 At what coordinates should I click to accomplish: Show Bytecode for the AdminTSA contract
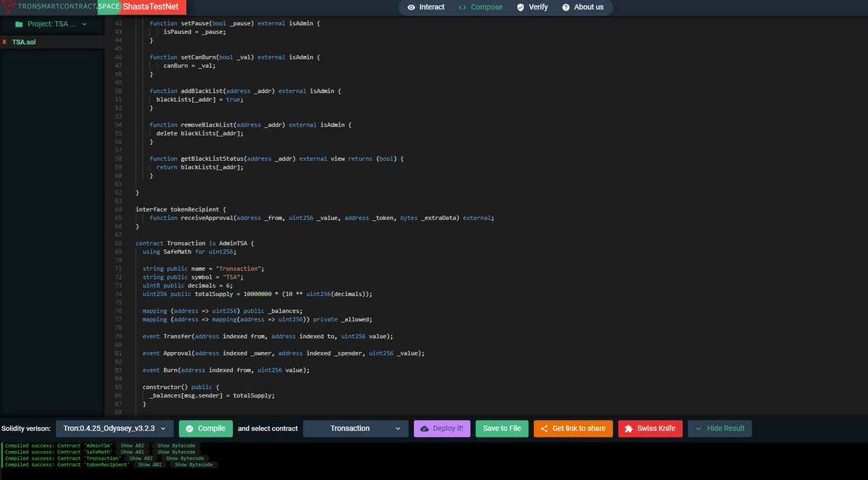[176, 445]
